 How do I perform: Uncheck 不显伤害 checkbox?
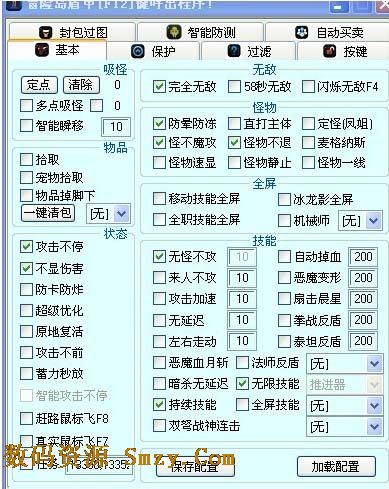26,268
